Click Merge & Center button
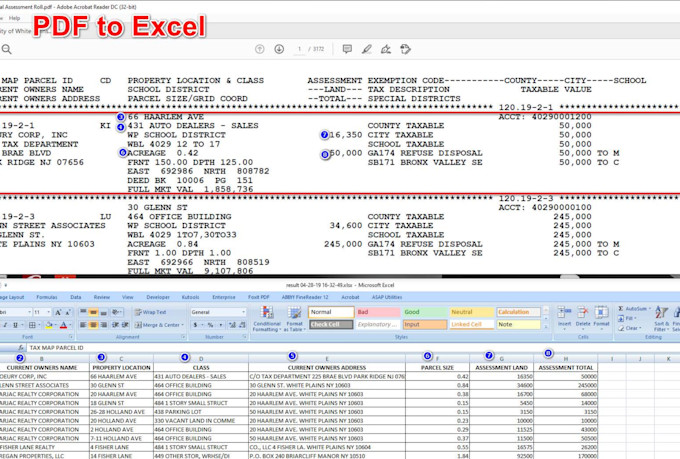This screenshot has width=680, height=459. [159, 325]
